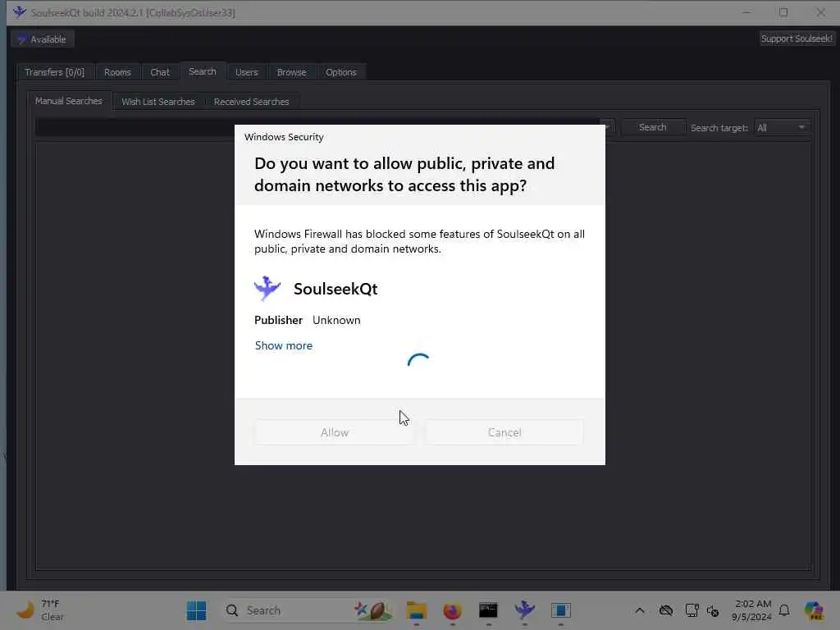Click the Search button beside the query field
This screenshot has width=840, height=630.
(x=652, y=127)
